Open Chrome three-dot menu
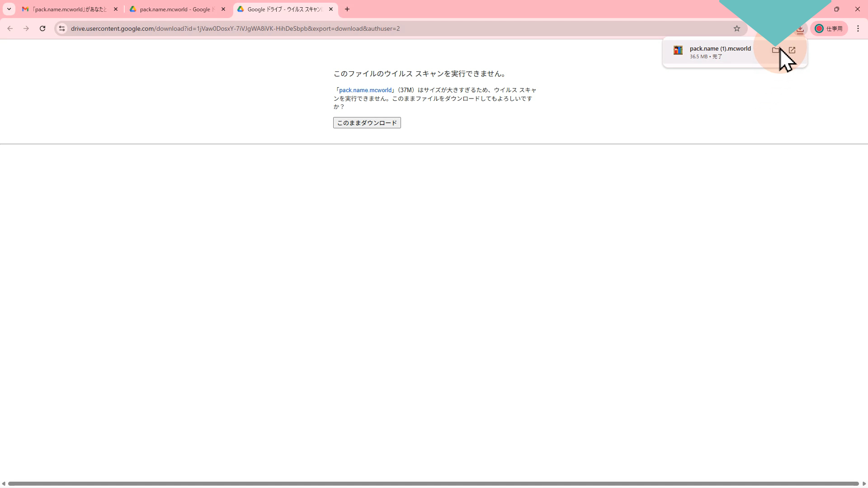The image size is (868, 488). pyautogui.click(x=858, y=28)
